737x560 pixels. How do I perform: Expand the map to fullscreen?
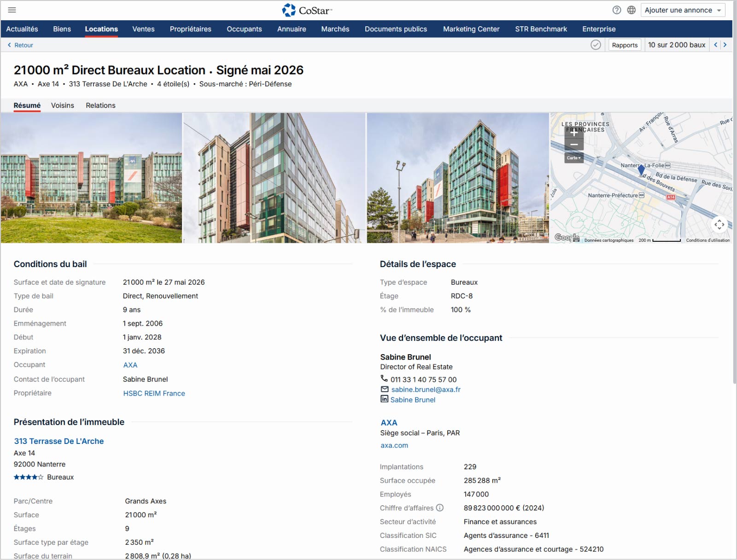point(719,224)
